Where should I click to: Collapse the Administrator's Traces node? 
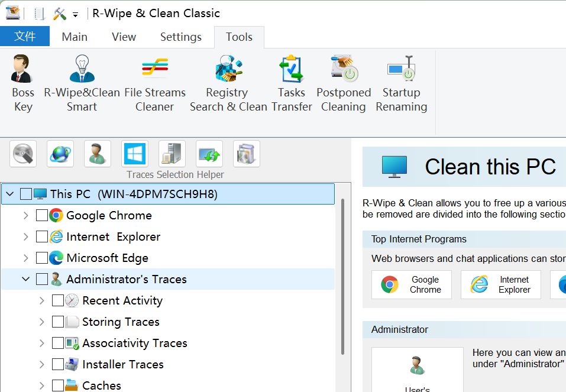25,278
